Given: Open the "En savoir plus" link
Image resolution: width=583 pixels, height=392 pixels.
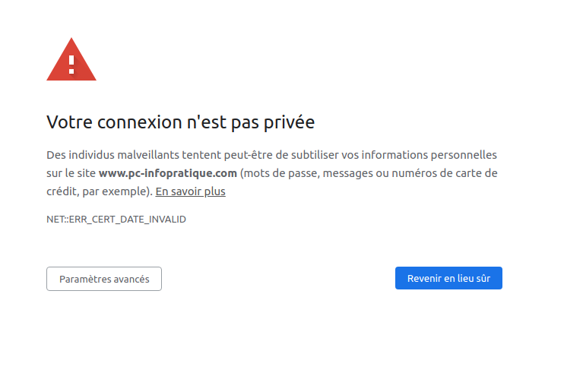Looking at the screenshot, I should click(190, 191).
